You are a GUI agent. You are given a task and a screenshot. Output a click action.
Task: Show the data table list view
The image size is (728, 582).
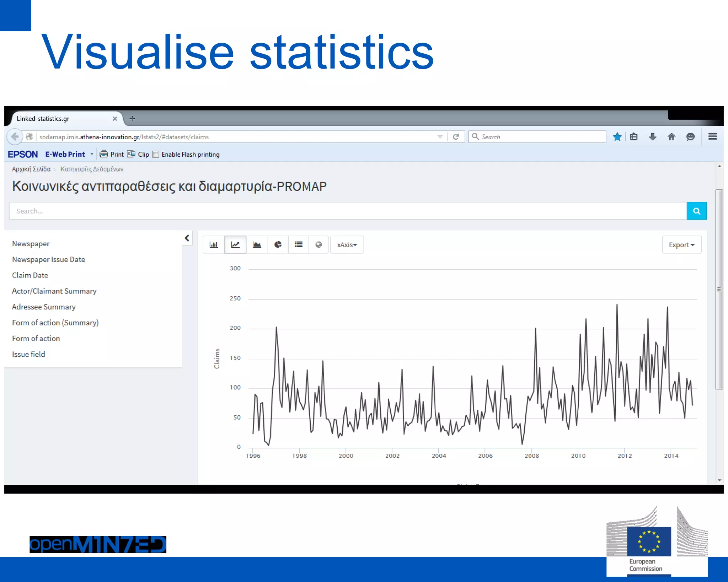(299, 244)
